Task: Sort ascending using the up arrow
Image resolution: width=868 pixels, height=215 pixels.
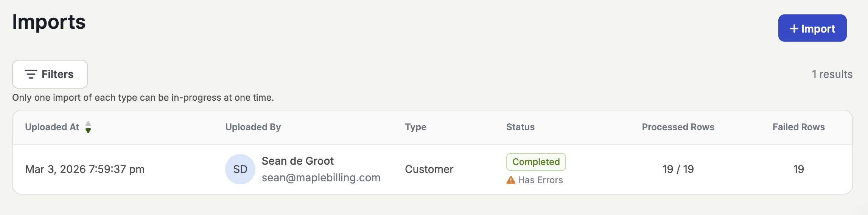Action: [88, 124]
